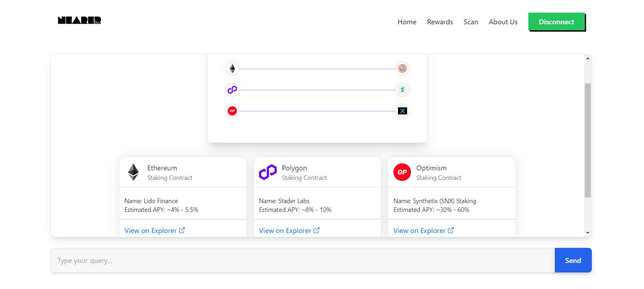
Task: Disconnect the wallet
Action: pyautogui.click(x=556, y=22)
